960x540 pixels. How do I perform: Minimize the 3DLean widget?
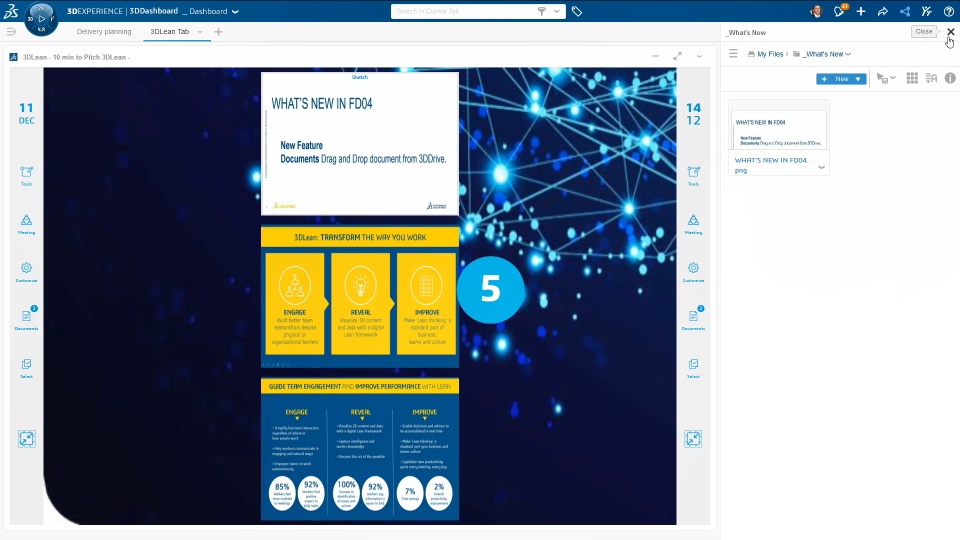[655, 56]
